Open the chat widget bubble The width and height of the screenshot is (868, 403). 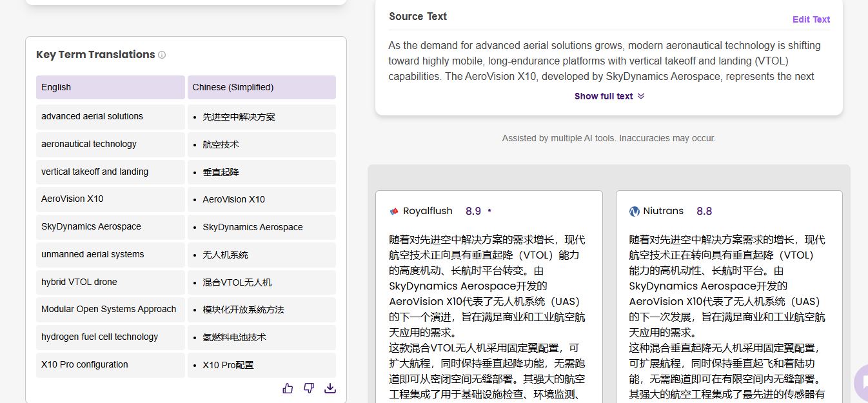[861, 382]
